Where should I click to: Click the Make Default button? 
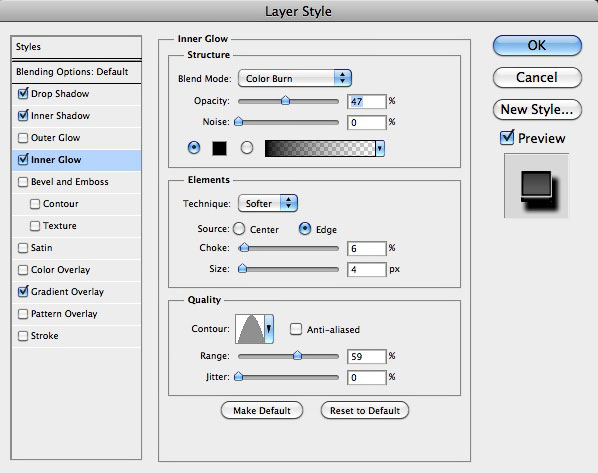coord(262,410)
